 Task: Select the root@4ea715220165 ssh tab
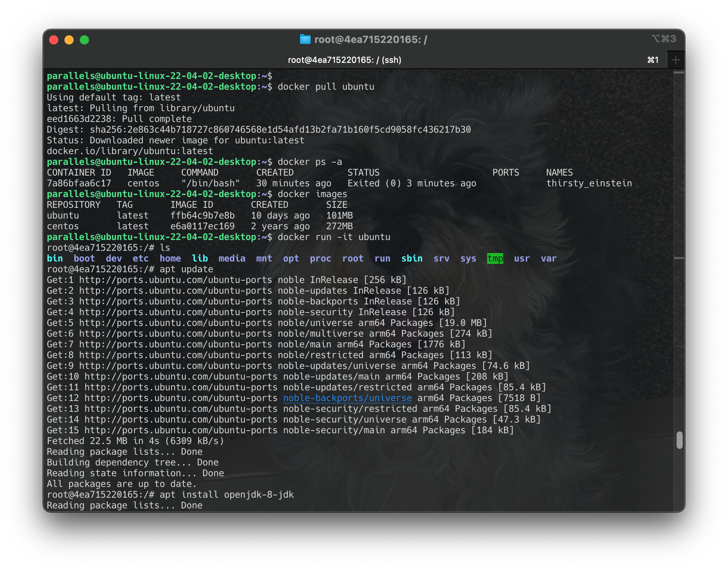tap(344, 60)
